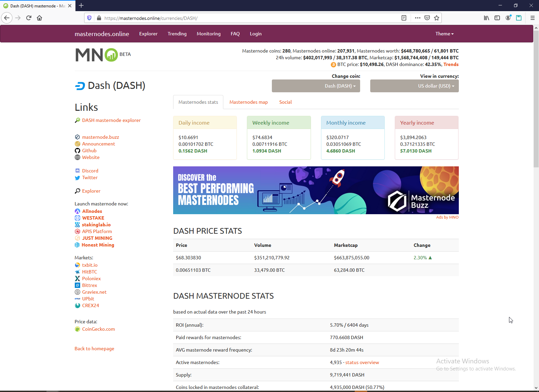Open the Firefox home page
539x392 pixels.
point(39,18)
